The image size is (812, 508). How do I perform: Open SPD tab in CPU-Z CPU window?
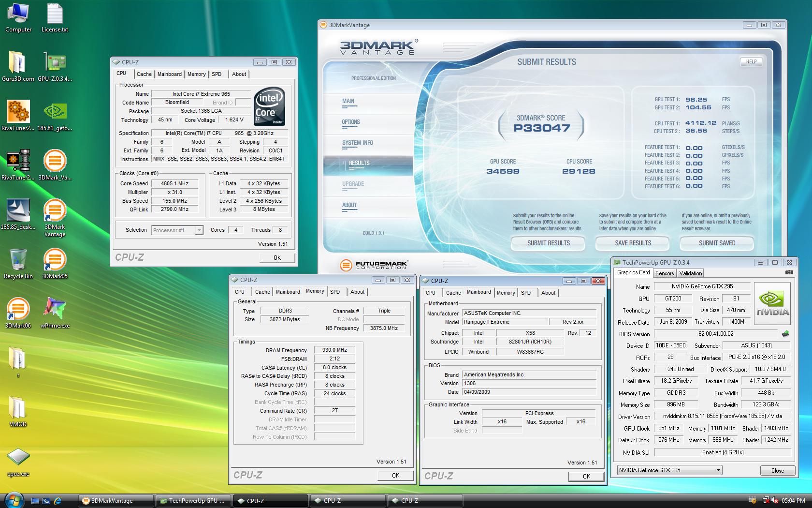217,74
